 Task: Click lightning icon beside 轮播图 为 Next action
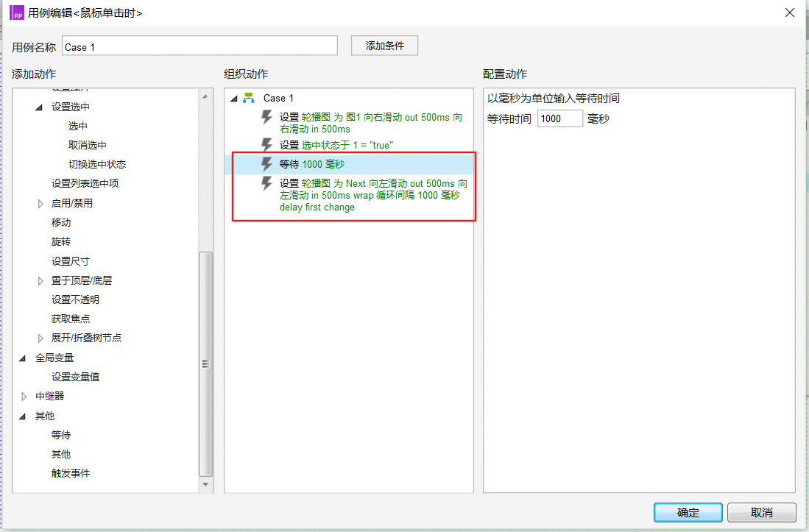click(266, 183)
